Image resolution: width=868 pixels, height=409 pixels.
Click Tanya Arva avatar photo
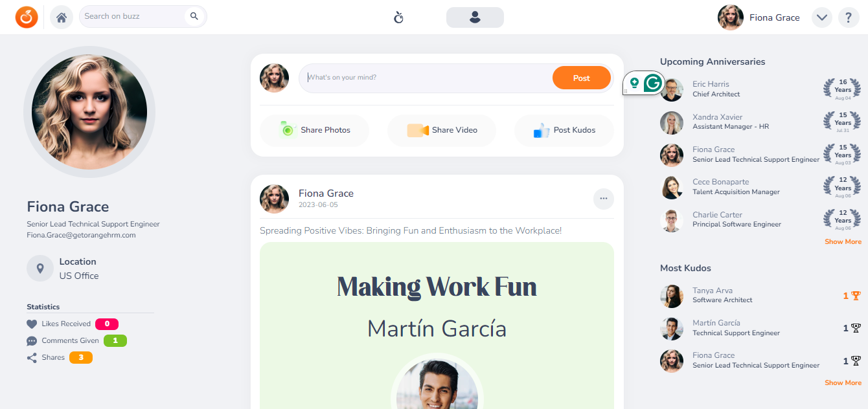point(672,296)
